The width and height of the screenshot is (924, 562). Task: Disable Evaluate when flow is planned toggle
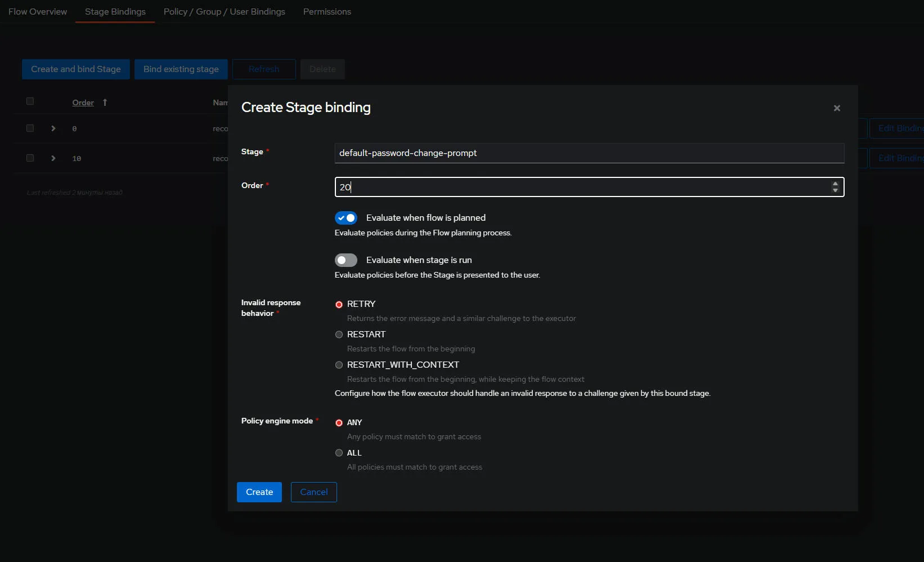click(x=346, y=218)
